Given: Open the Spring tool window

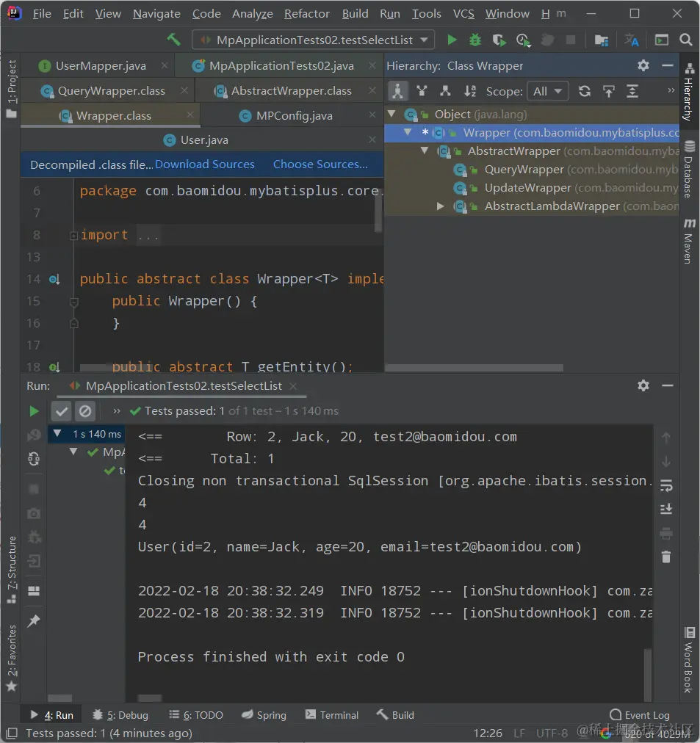Looking at the screenshot, I should click(x=264, y=714).
